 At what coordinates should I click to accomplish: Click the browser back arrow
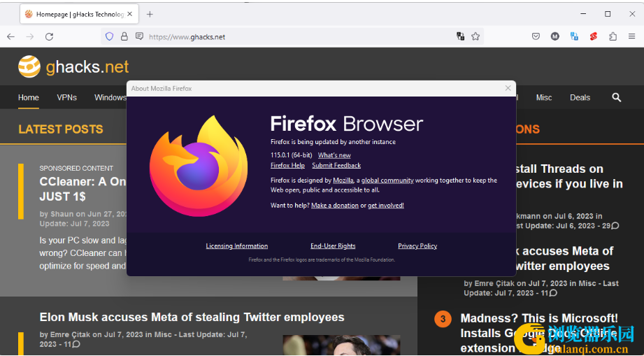(x=10, y=36)
